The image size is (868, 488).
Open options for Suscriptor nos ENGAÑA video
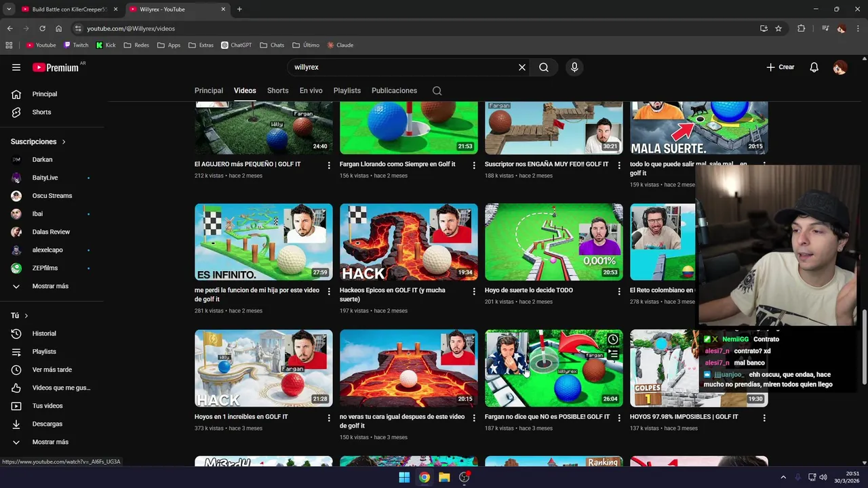619,165
